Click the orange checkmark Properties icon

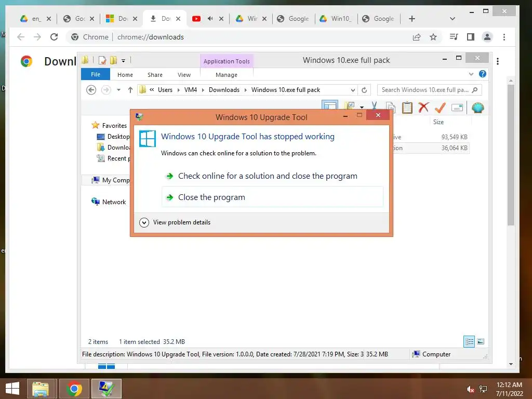[440, 108]
